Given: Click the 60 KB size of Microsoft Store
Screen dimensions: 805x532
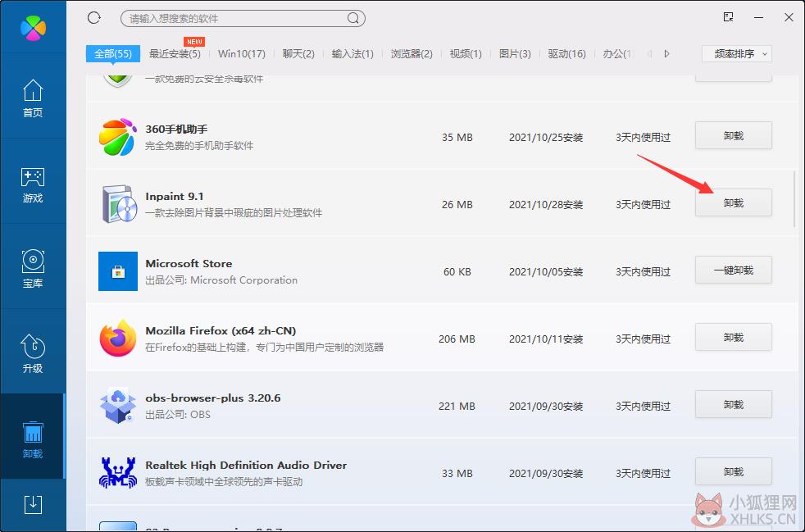Looking at the screenshot, I should coord(457,271).
